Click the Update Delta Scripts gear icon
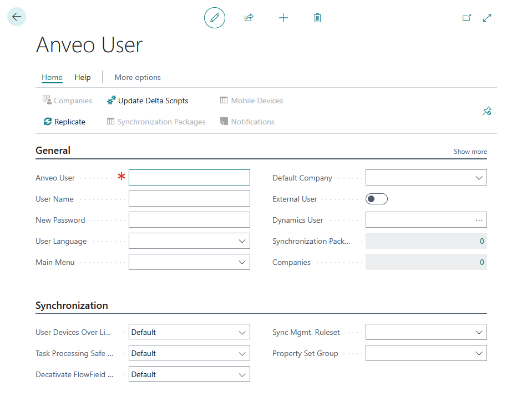Image resolution: width=532 pixels, height=406 pixels. click(112, 101)
